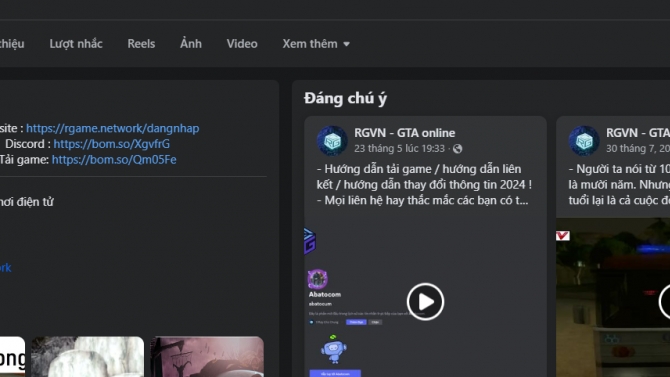Open the white stone photo thumbnail
Screen dimensions: 670x377
pyautogui.click(x=88, y=356)
